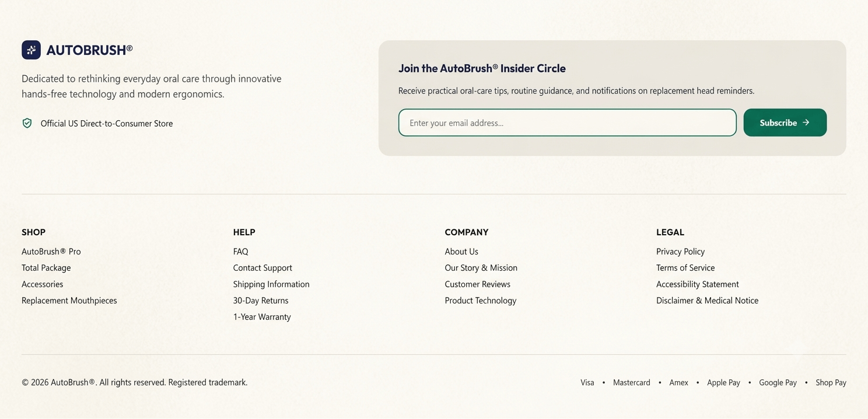Click the shield checkmark icon

(27, 123)
